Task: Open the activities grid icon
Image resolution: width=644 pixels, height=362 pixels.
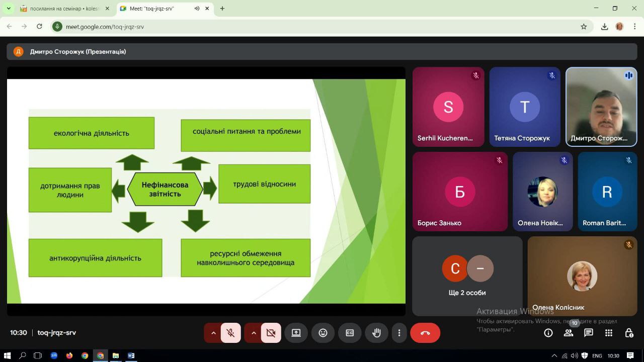Action: 609,333
